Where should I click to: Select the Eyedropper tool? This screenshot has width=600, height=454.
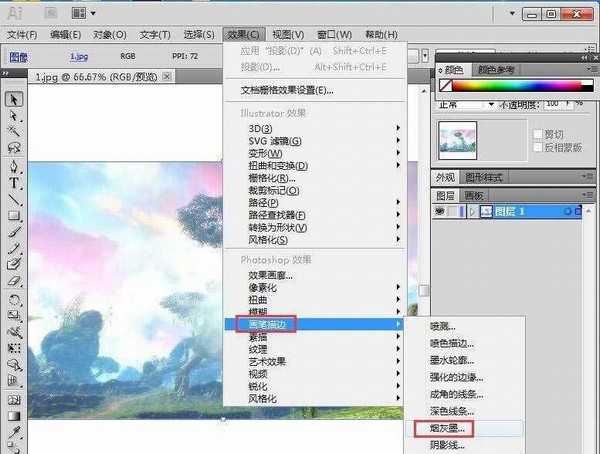click(x=15, y=432)
